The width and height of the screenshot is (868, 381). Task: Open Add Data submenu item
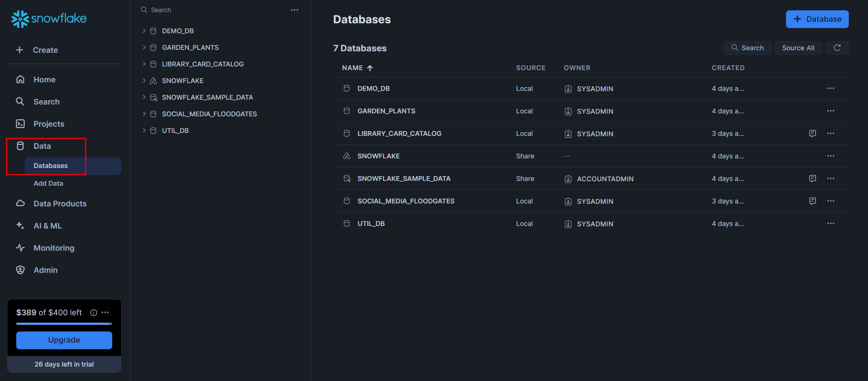pyautogui.click(x=48, y=183)
